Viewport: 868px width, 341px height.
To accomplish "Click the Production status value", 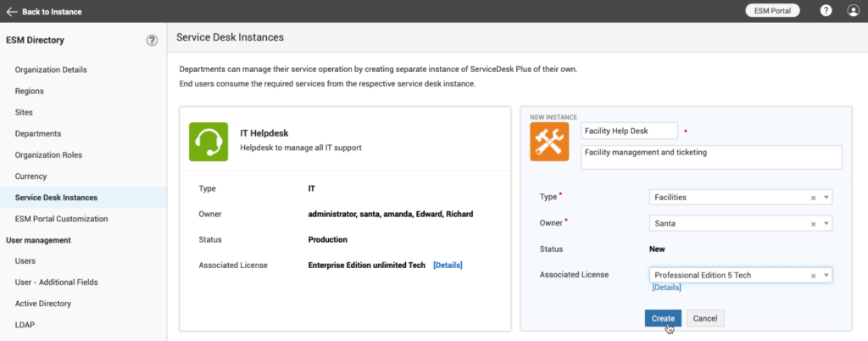I will 328,240.
